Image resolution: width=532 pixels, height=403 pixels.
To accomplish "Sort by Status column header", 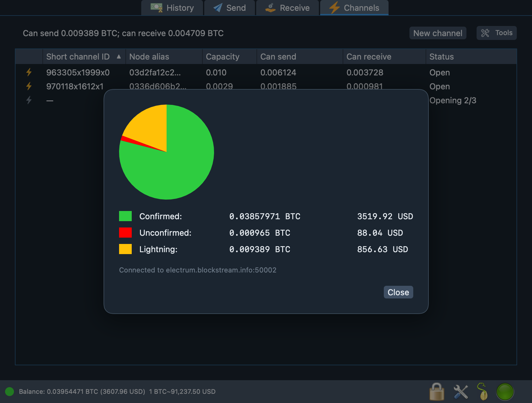I will [x=471, y=57].
